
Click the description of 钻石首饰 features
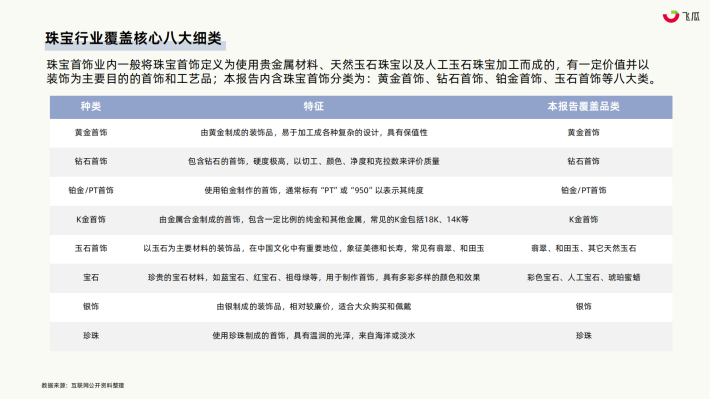pyautogui.click(x=313, y=161)
